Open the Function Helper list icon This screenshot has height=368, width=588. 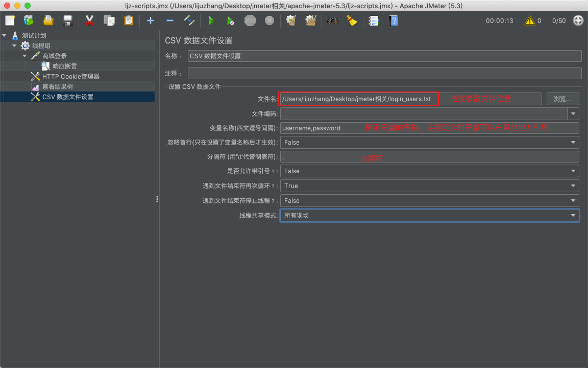point(374,20)
